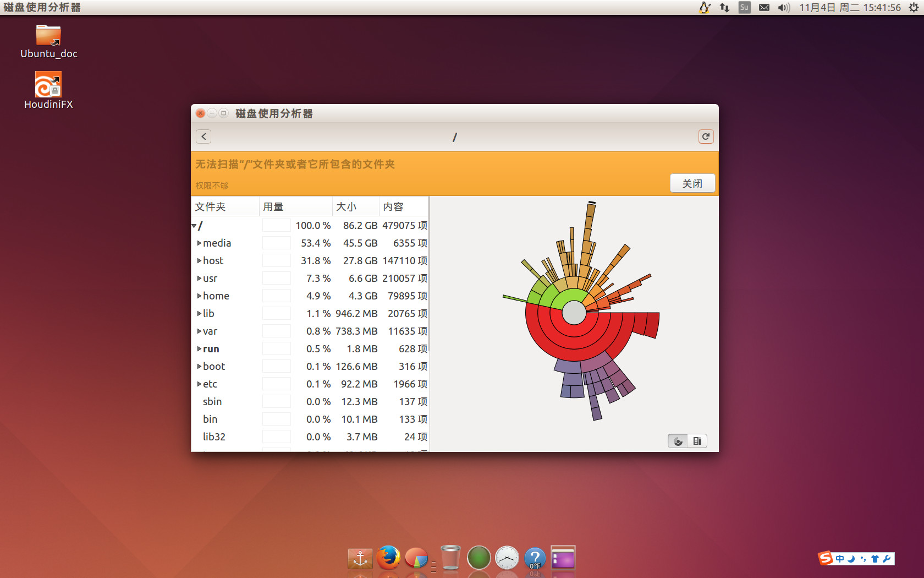Sort by the 内容 column header
This screenshot has height=578, width=924.
point(404,206)
